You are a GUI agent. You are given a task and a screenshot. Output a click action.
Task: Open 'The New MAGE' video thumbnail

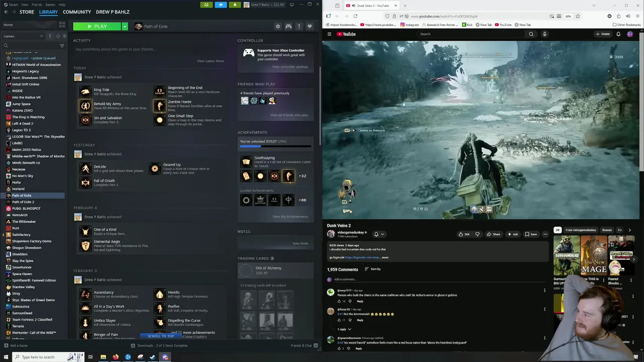point(594,256)
